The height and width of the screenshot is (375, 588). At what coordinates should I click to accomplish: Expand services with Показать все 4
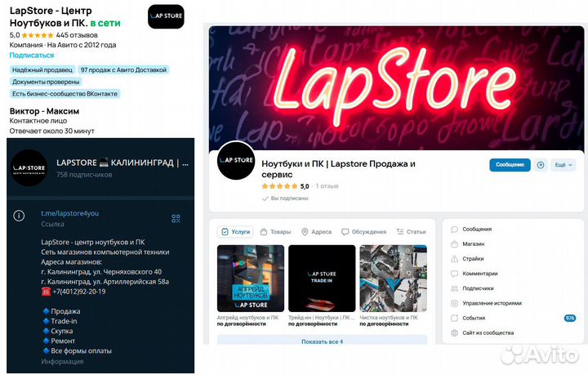(x=322, y=341)
